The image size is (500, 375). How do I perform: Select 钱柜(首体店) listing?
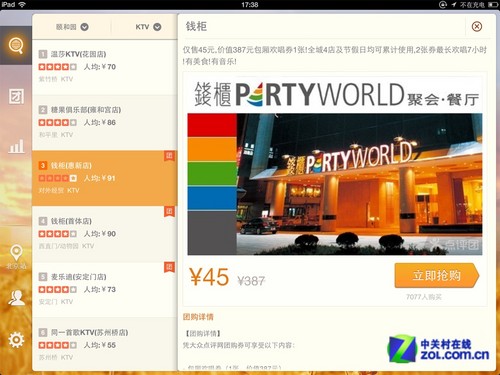pos(105,234)
